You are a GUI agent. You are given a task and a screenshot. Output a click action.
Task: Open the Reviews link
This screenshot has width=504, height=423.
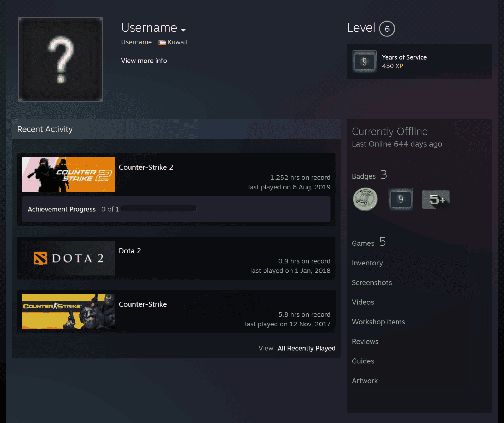pyautogui.click(x=365, y=341)
